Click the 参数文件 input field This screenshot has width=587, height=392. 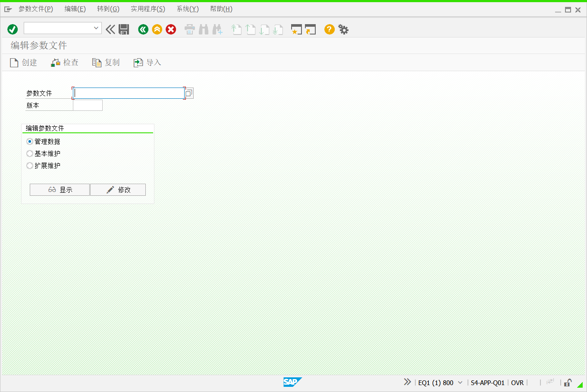[129, 93]
